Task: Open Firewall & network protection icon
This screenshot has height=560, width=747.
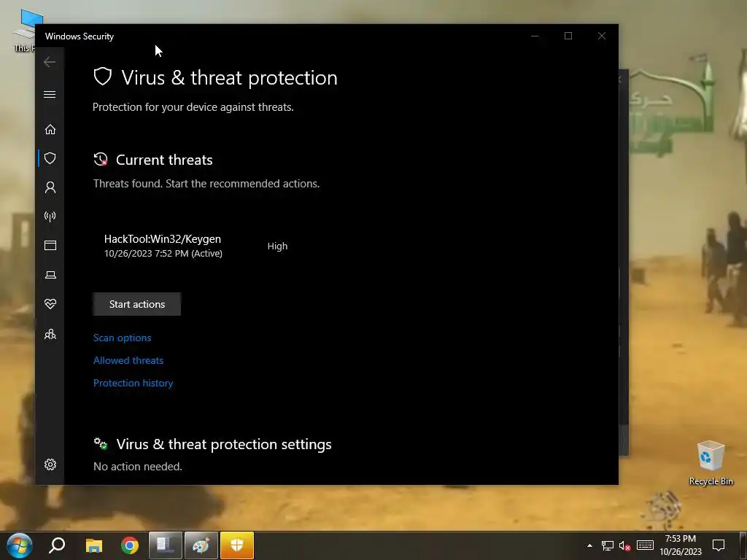Action: pos(50,217)
